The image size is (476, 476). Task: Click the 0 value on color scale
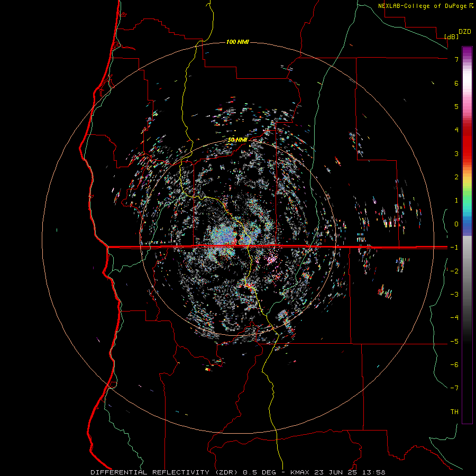pyautogui.click(x=456, y=224)
